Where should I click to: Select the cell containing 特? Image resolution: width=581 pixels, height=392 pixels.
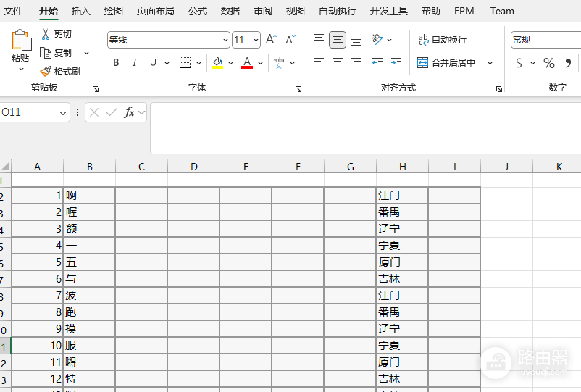89,379
